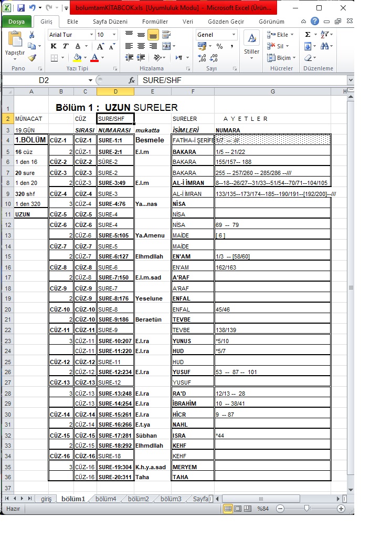The image size is (392, 558).
Task: Open giriş sheet tab
Action: [46, 499]
